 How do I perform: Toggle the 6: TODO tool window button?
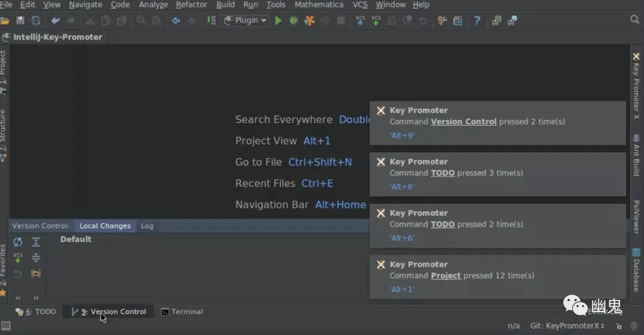coord(36,312)
